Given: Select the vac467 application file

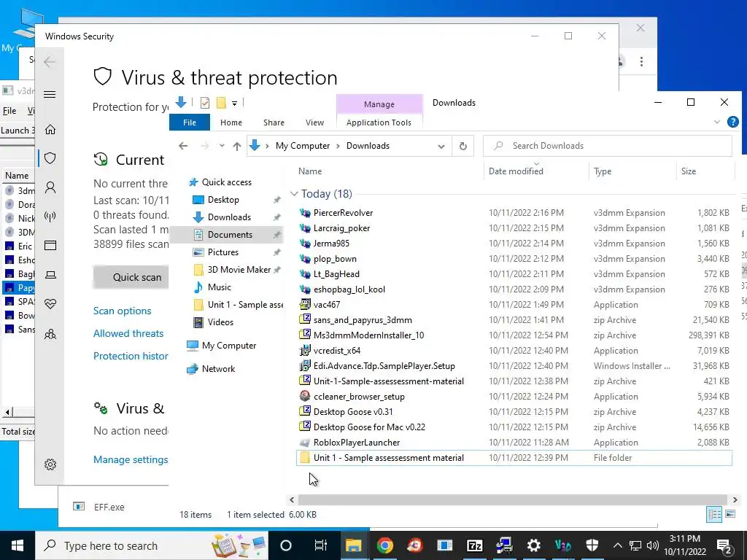Looking at the screenshot, I should tap(327, 304).
